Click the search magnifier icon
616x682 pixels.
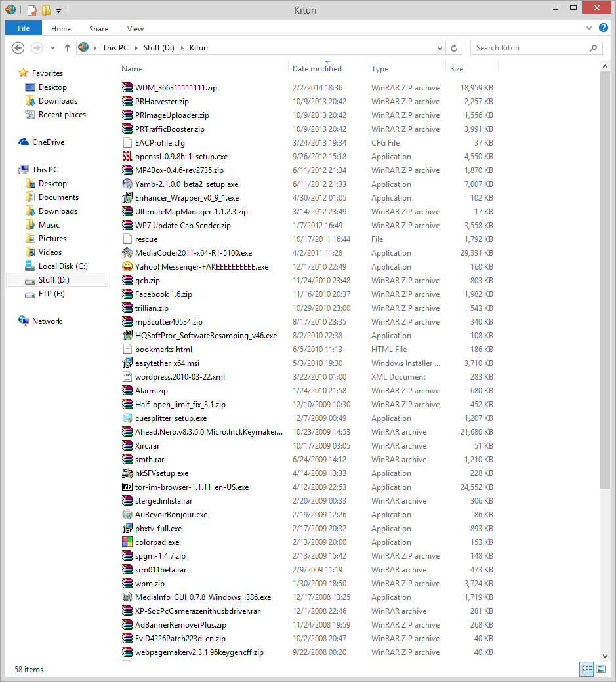click(x=594, y=48)
